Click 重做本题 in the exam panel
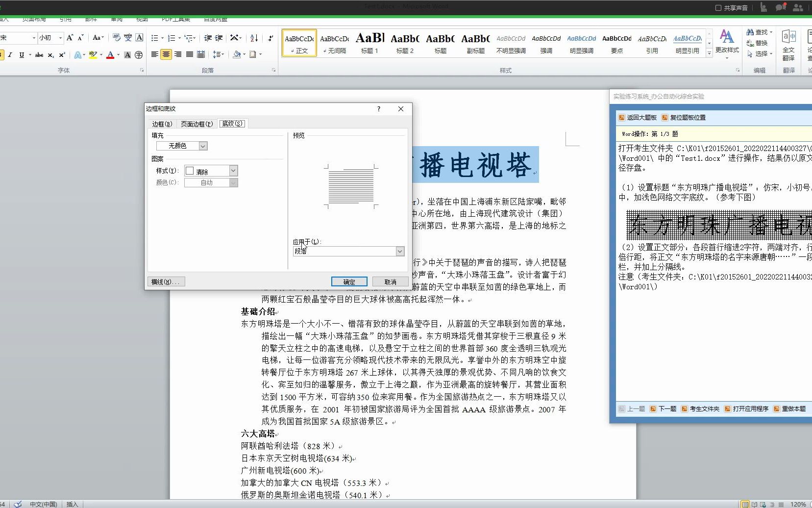The width and height of the screenshot is (812, 508). pyautogui.click(x=789, y=408)
